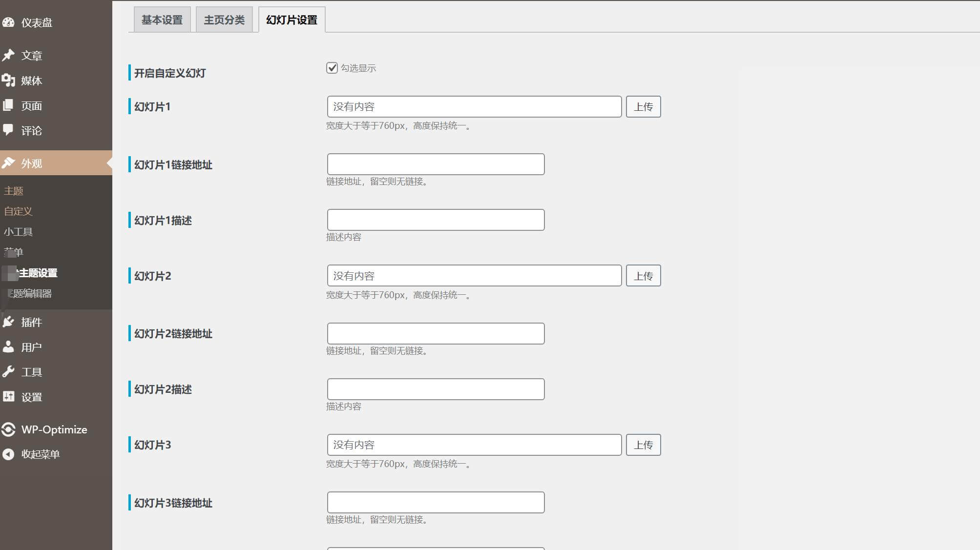Open the 用户 menu label
The height and width of the screenshot is (550, 980).
click(x=32, y=347)
